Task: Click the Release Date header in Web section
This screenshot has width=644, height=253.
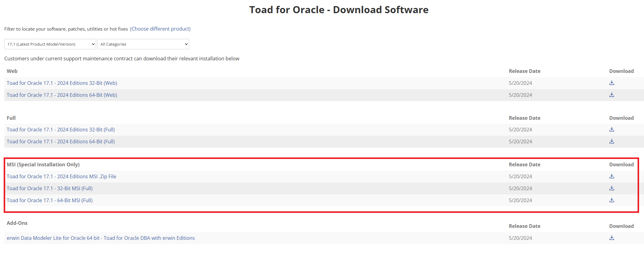Action: 525,71
